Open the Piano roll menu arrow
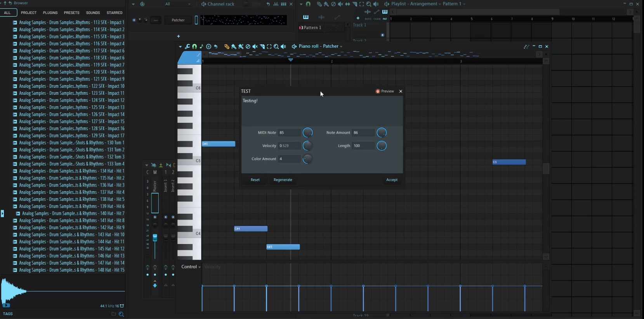Viewport: 644px width, 319px height. pyautogui.click(x=180, y=47)
